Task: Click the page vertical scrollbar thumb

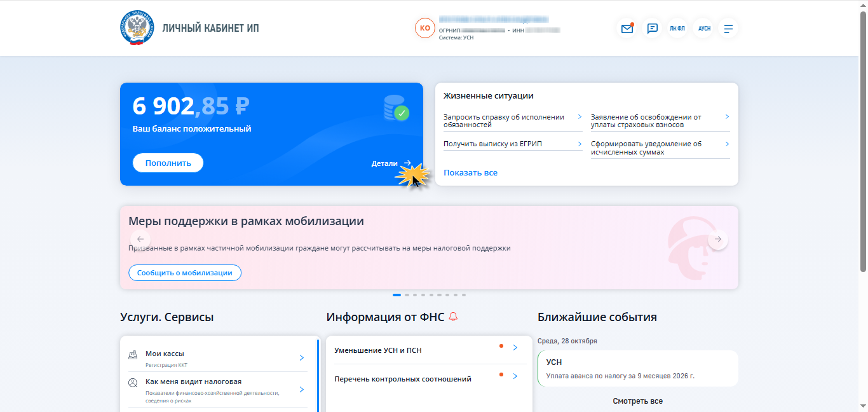Action: pos(863,141)
